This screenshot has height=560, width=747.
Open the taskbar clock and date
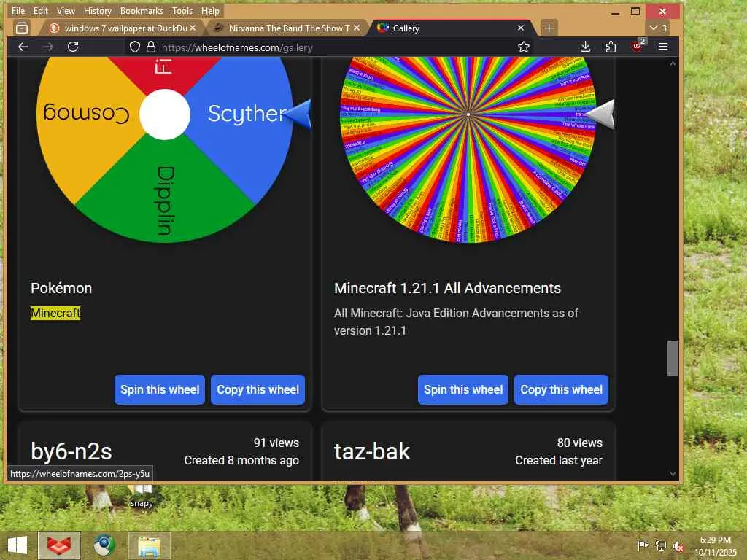pyautogui.click(x=715, y=546)
